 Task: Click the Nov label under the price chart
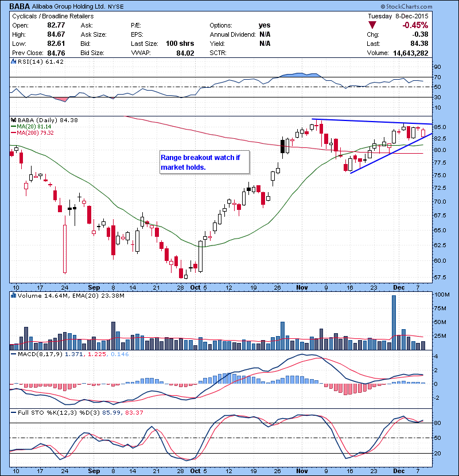click(302, 287)
